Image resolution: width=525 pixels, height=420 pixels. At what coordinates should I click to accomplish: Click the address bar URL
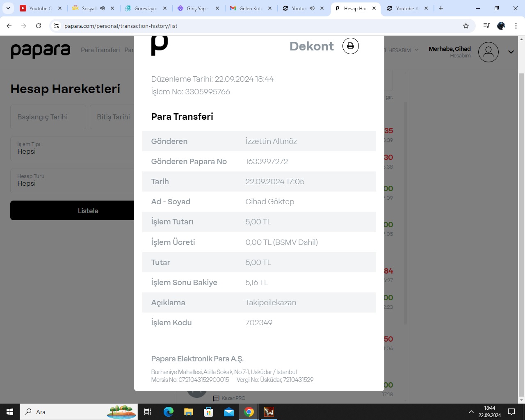[x=121, y=26]
